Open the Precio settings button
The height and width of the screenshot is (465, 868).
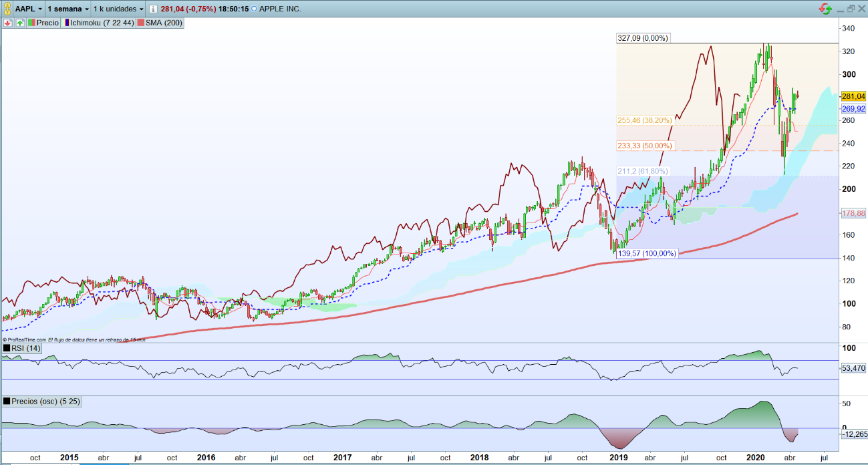43,23
